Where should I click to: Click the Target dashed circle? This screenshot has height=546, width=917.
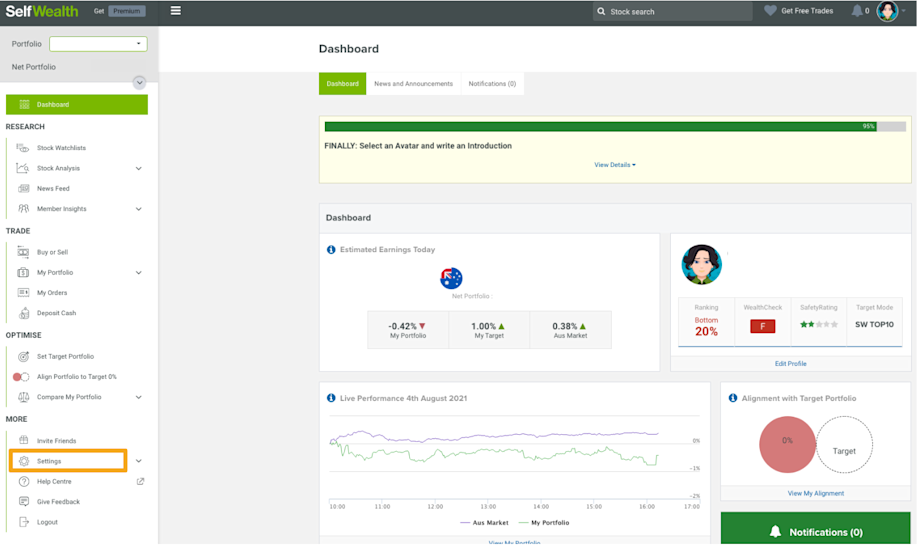click(x=844, y=444)
